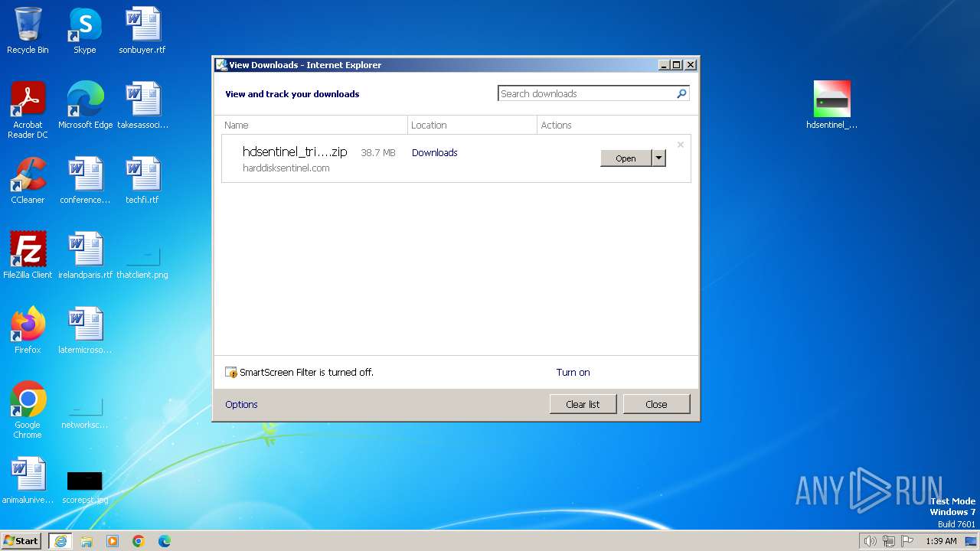Open the downloaded hdsentinel zip
This screenshot has width=980, height=551.
tap(626, 158)
